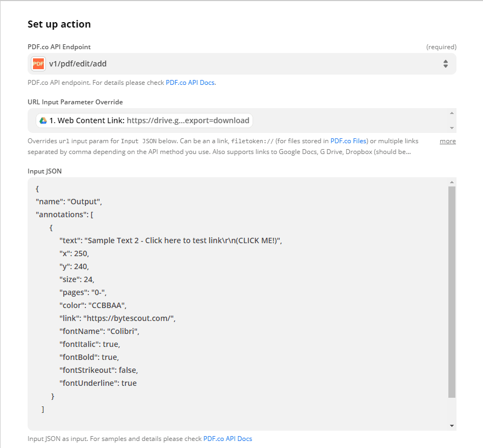This screenshot has width=483, height=448.
Task: Open the PDF.co API Endpoint dropdown arrows
Action: [445, 64]
